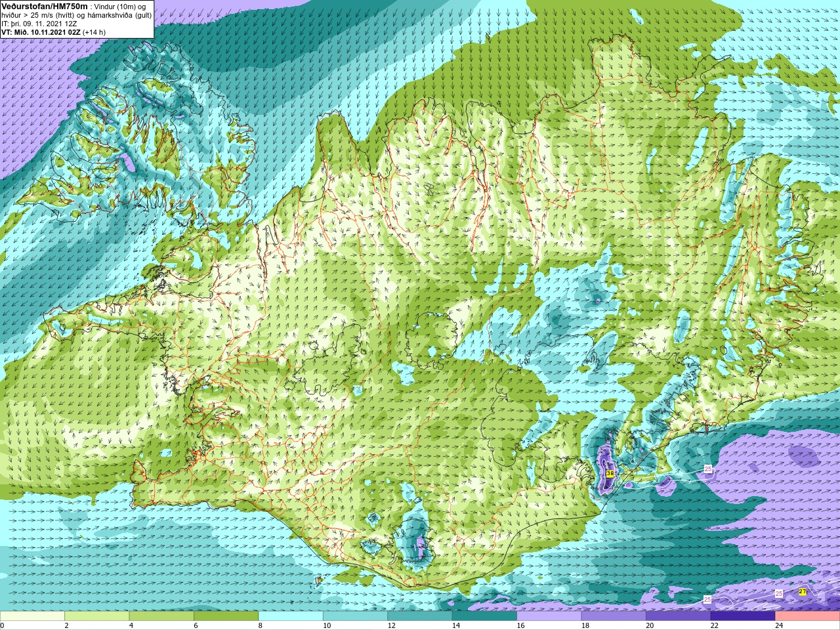Click the dark indigo 22–24 m/s legend swatch
Image resolution: width=840 pixels, height=630 pixels.
tap(743, 616)
